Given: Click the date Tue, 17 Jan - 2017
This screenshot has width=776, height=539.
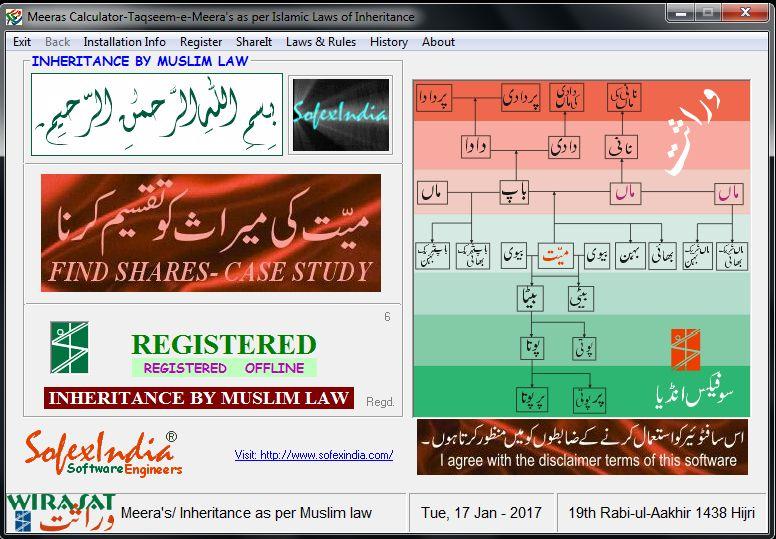Looking at the screenshot, I should (481, 513).
